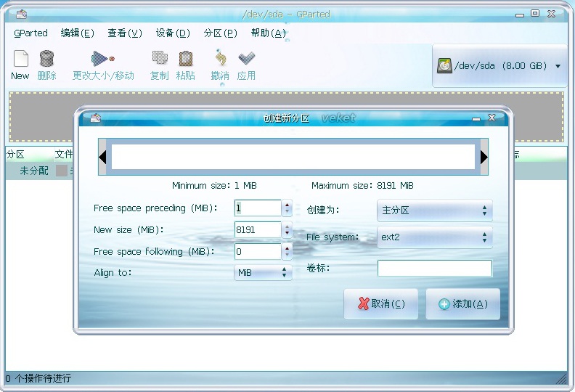Click the disk icon next to /dev/sda

444,66
